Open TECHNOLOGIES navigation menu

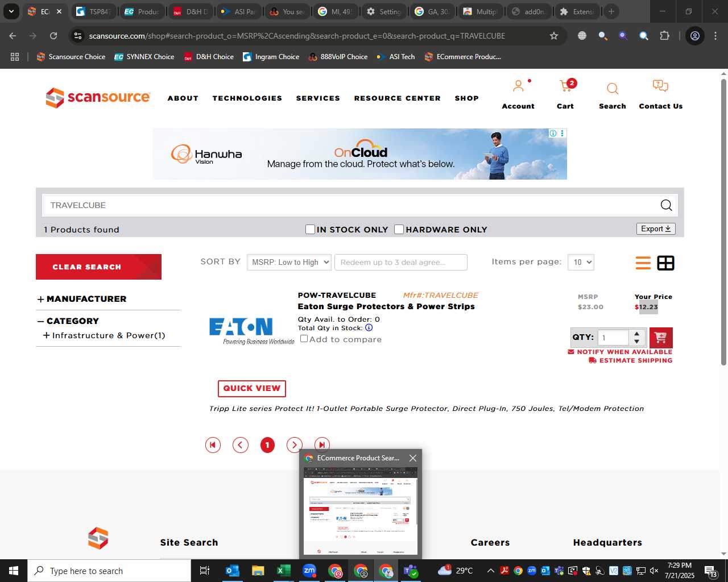[x=247, y=98]
